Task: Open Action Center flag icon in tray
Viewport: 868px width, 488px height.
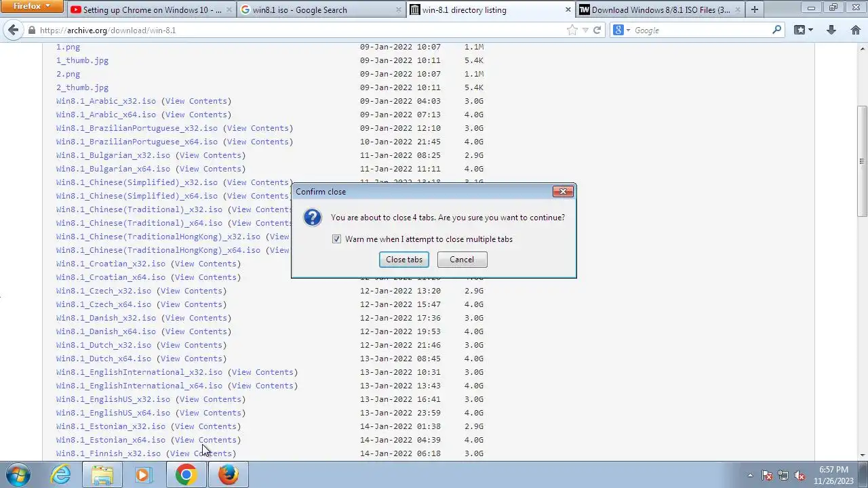Action: pos(767,475)
